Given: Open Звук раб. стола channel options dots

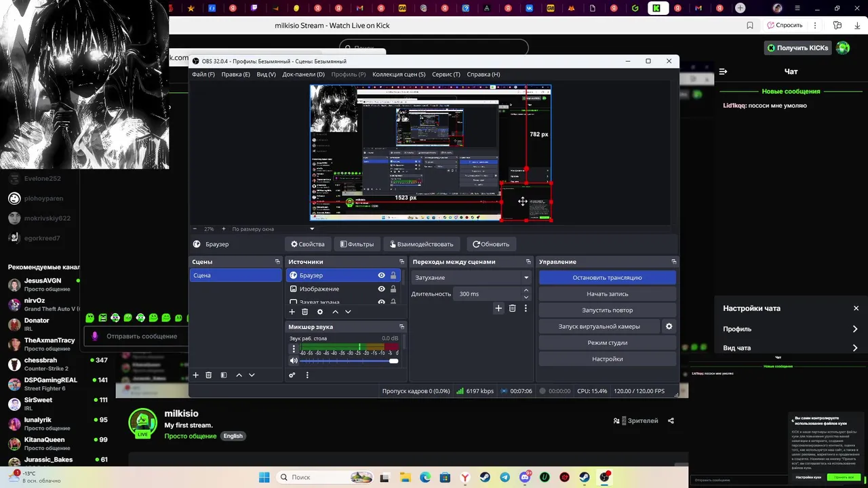Looking at the screenshot, I should (x=294, y=349).
